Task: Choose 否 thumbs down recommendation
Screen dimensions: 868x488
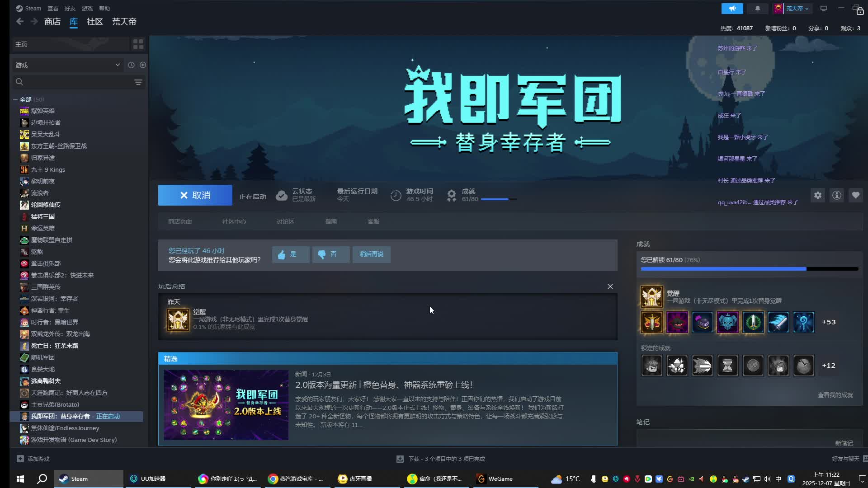Action: [330, 254]
